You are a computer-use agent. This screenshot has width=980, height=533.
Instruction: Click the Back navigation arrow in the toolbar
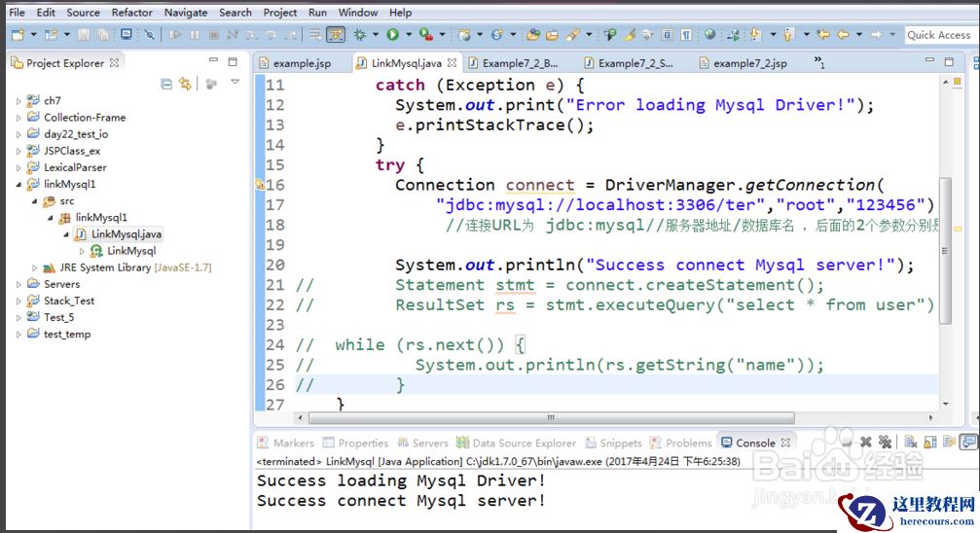coord(844,35)
